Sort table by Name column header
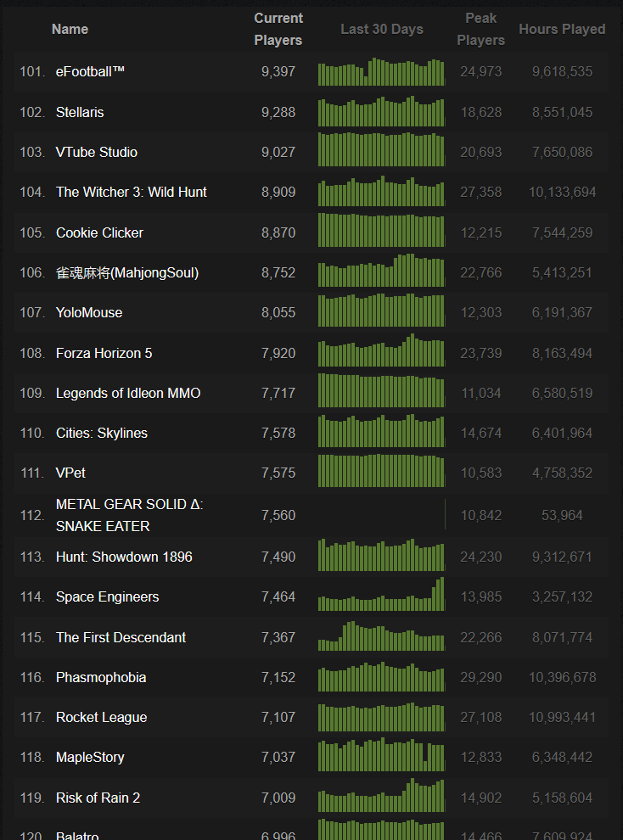 [x=70, y=29]
